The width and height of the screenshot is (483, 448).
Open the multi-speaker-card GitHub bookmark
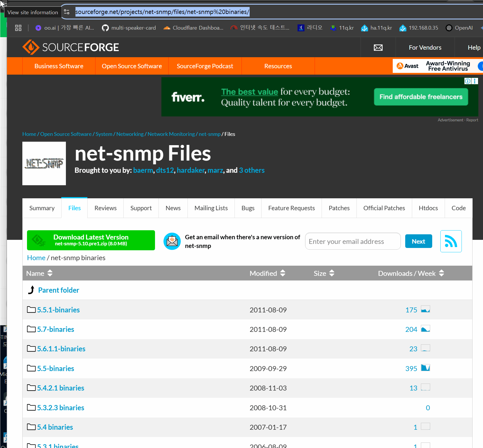click(x=129, y=28)
